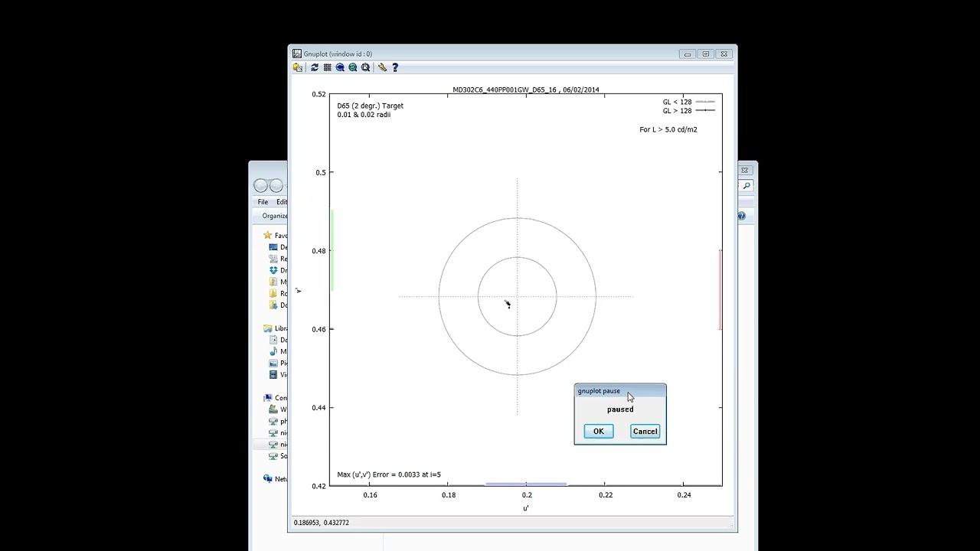Click the Explorer help icon
This screenshot has height=551, width=980.
pyautogui.click(x=741, y=216)
